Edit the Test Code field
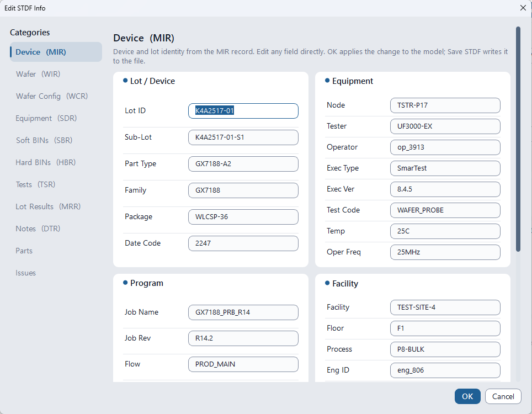The width and height of the screenshot is (532, 414). (x=445, y=210)
